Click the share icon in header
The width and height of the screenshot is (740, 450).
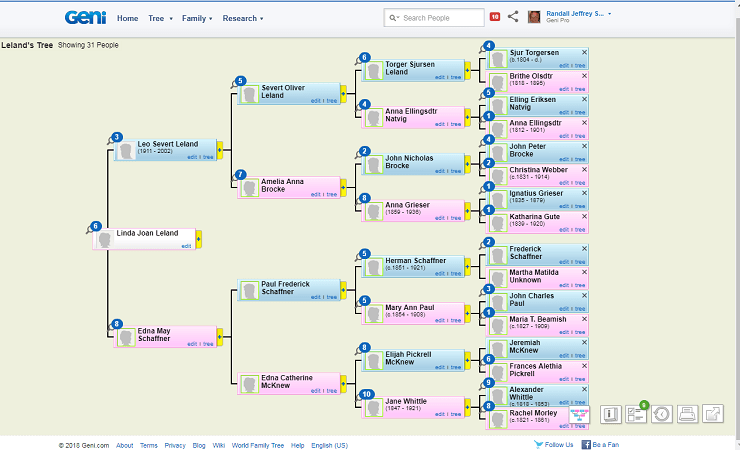tap(513, 17)
